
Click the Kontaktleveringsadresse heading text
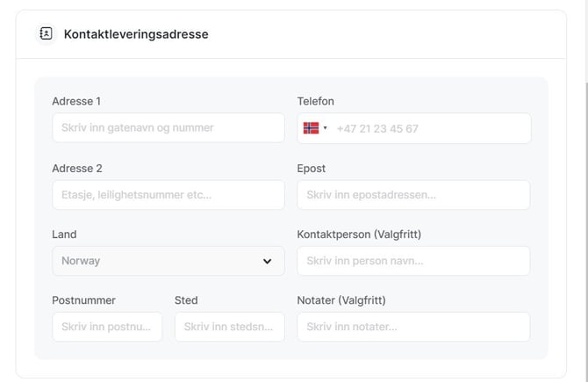136,34
